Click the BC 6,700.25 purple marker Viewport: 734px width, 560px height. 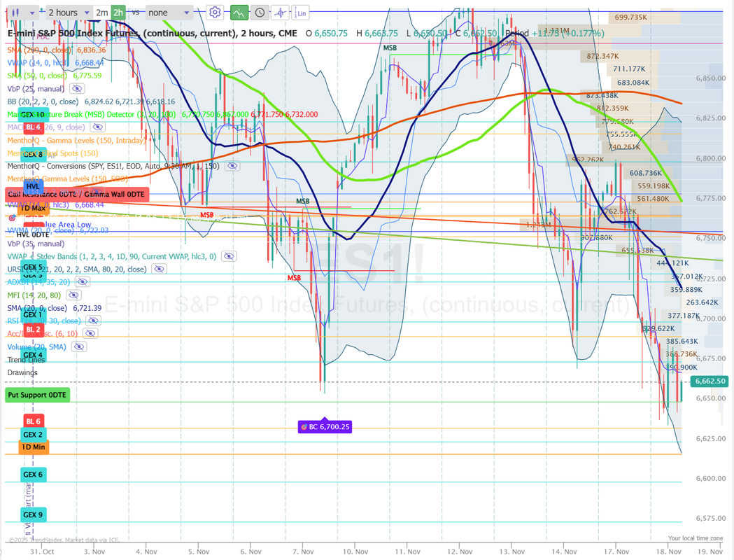324,426
